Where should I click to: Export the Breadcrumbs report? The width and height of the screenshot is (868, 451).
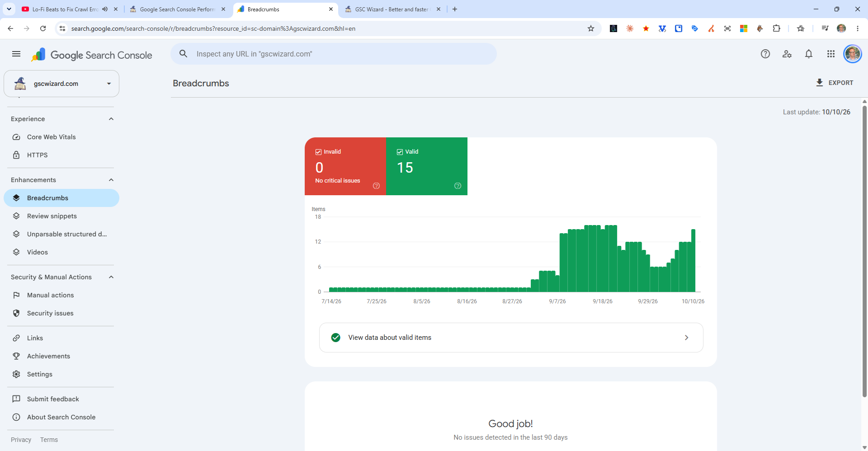click(835, 83)
